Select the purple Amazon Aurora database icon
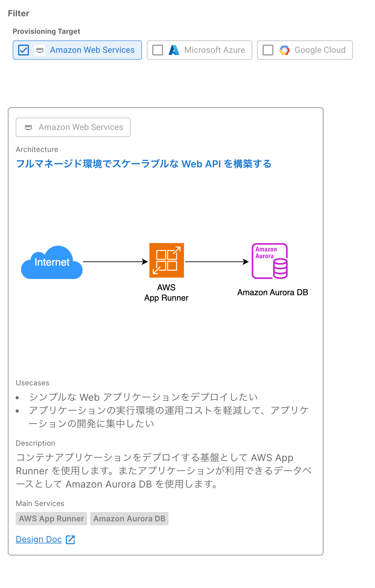The width and height of the screenshot is (375, 588). coord(269,261)
